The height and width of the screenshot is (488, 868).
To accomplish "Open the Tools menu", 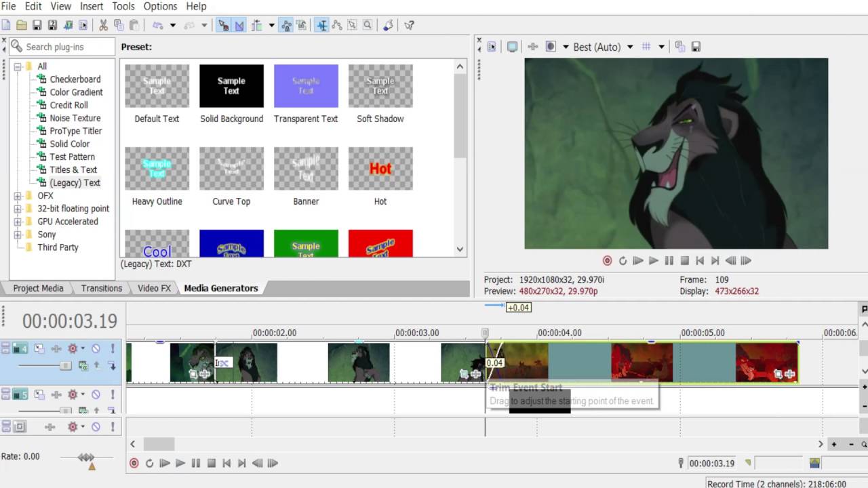I will click(123, 6).
